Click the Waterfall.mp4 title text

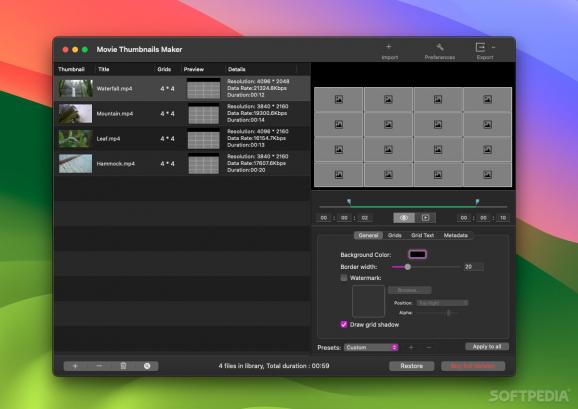click(x=114, y=88)
